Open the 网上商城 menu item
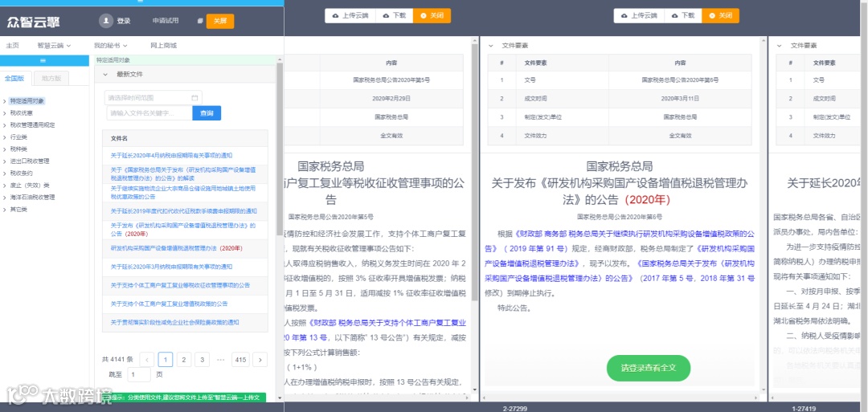Viewport: 868px width, 412px height. coord(163,45)
